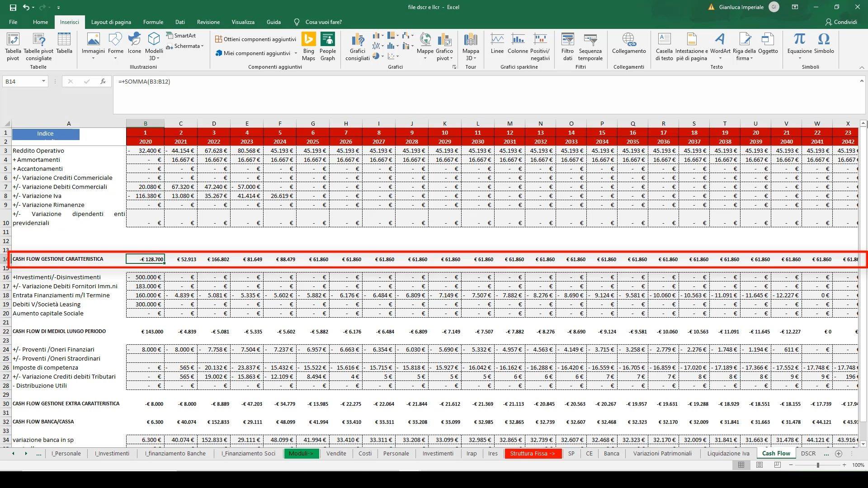The height and width of the screenshot is (488, 868).
Task: Open the Simbolo dialog
Action: point(824,44)
